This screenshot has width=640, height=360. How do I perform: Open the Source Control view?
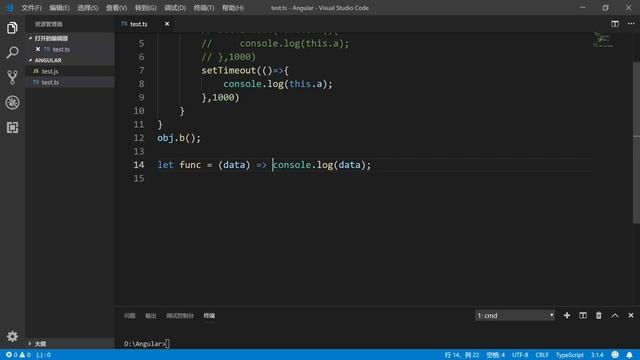pos(12,77)
